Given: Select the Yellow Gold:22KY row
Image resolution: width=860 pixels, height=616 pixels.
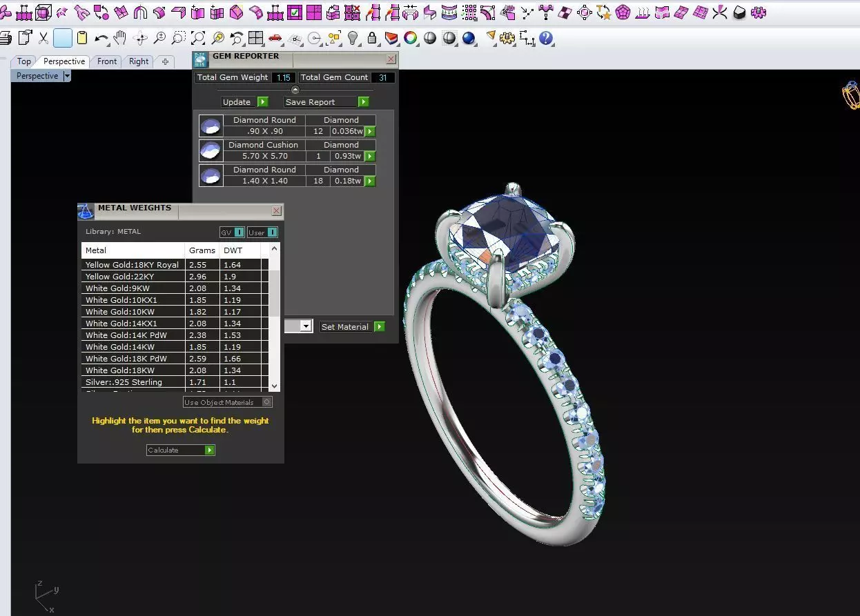Looking at the screenshot, I should point(175,277).
